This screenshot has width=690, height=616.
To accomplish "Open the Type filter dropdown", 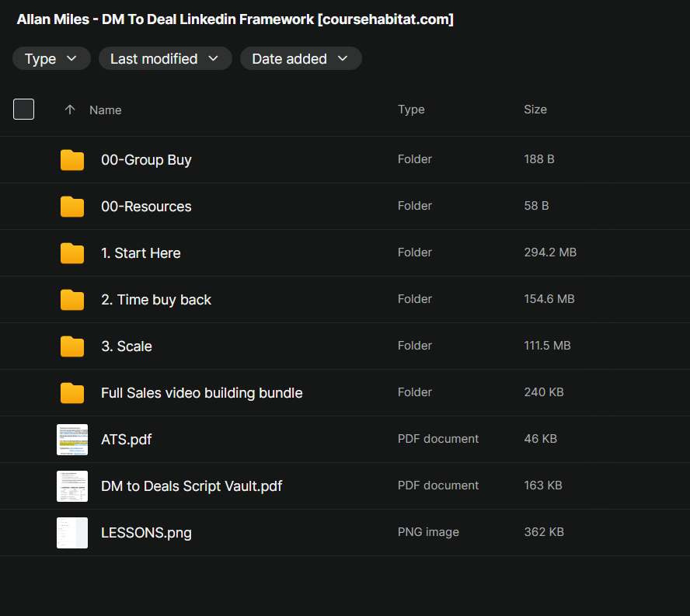I will coord(51,58).
